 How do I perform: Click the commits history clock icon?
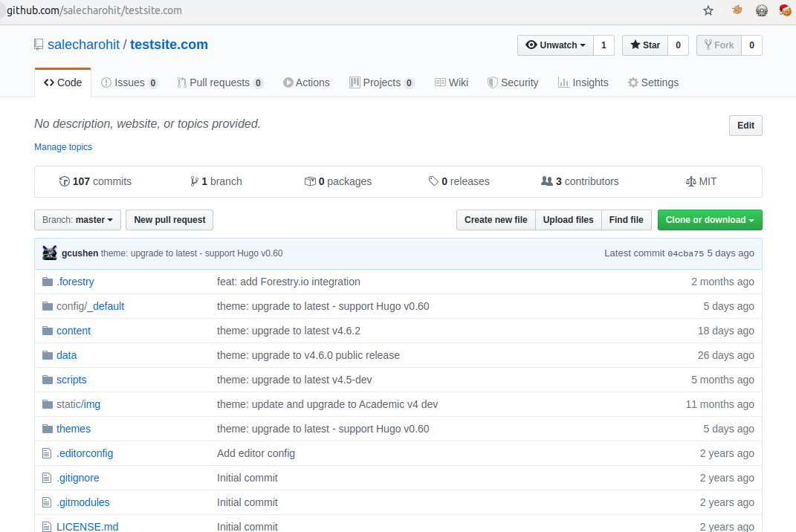tap(65, 181)
